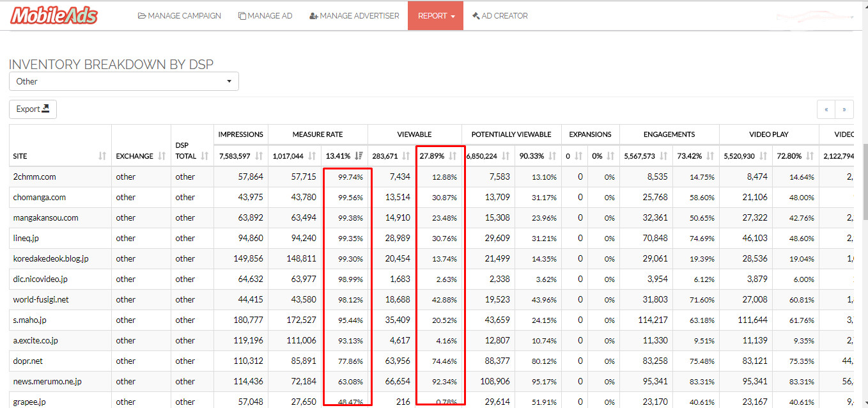Sort by Engagements 73.42% icon
The image size is (868, 408).
coord(710,155)
